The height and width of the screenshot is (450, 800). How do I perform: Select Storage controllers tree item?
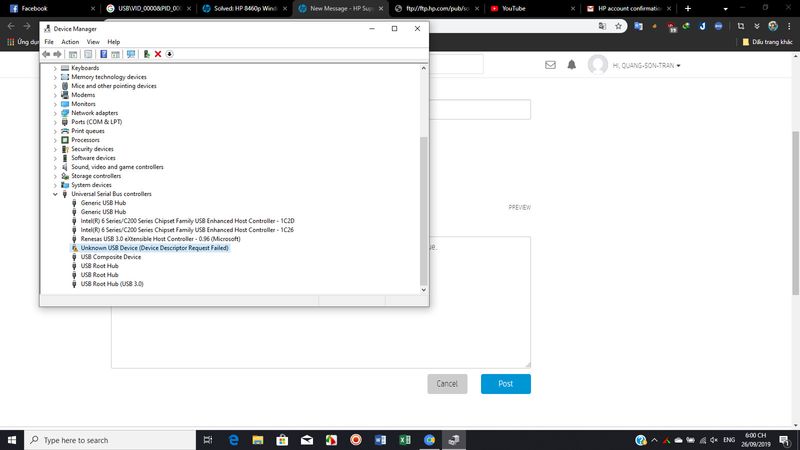coord(96,176)
